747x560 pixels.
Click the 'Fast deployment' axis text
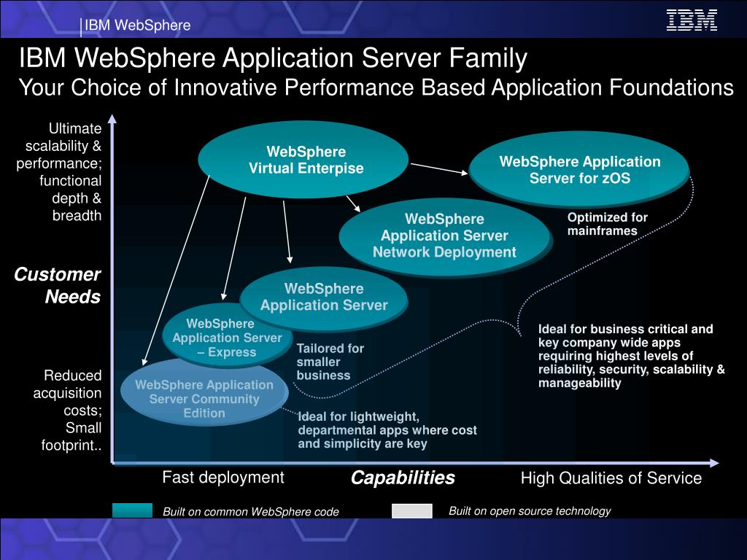[x=223, y=477]
